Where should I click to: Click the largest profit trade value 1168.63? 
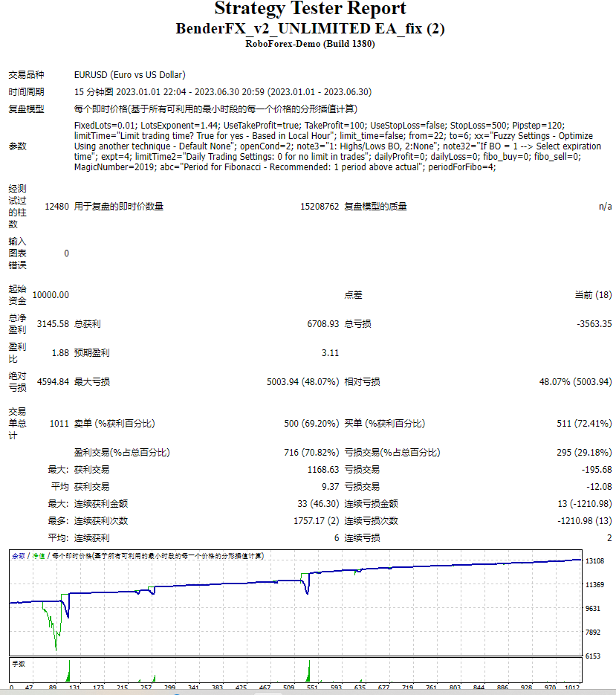tap(323, 469)
